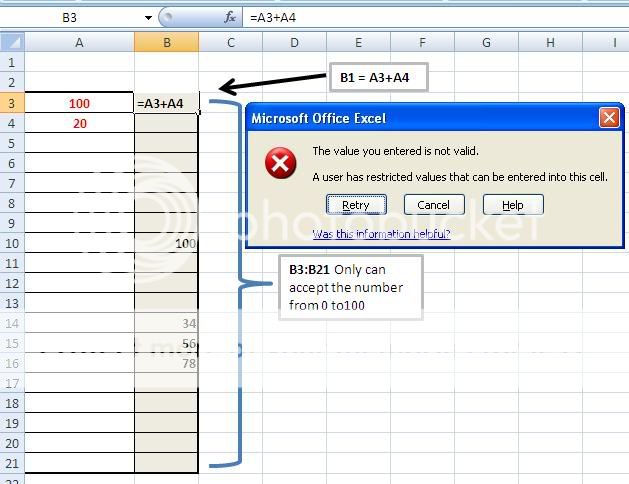Select row 4 header

click(x=12, y=123)
